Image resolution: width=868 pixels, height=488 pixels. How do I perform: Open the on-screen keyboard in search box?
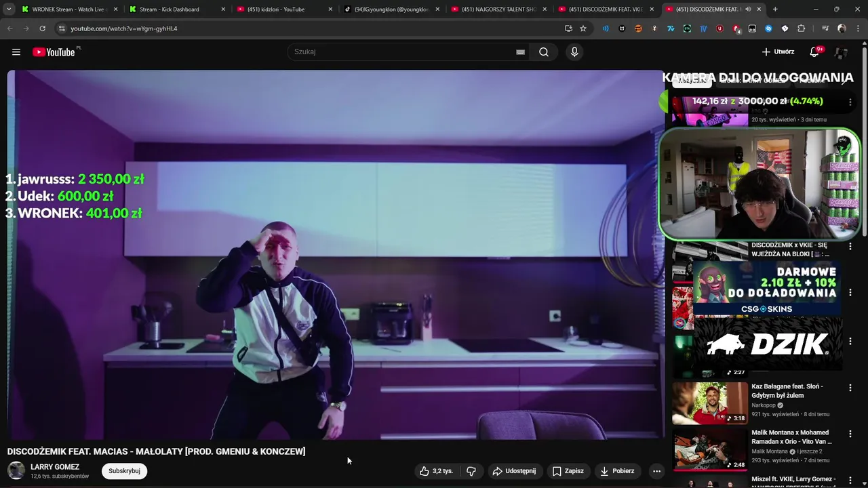click(x=520, y=52)
